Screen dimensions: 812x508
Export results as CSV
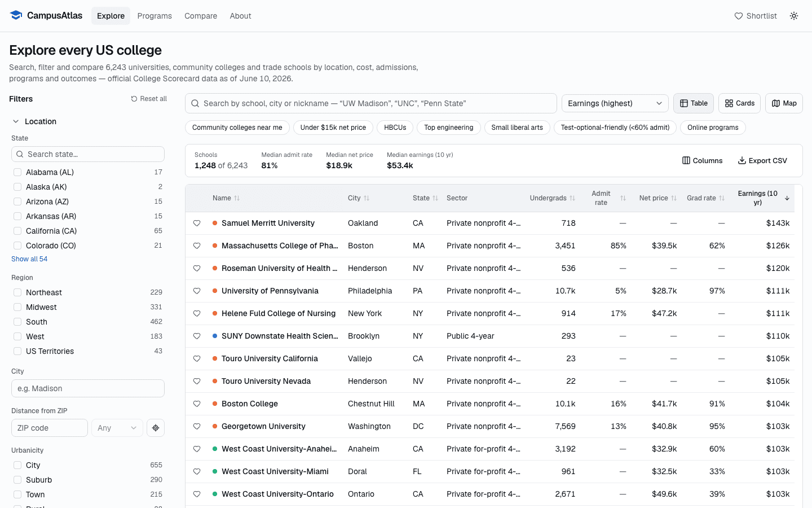point(762,161)
